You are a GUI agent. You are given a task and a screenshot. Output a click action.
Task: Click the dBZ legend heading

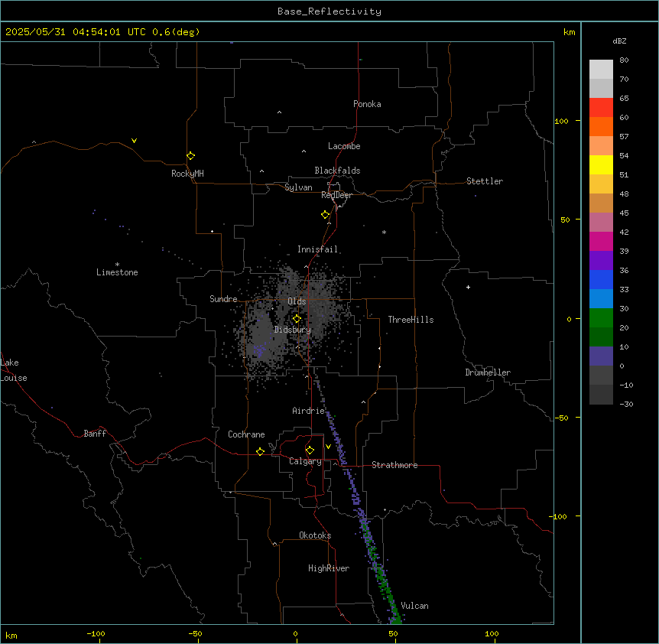619,41
